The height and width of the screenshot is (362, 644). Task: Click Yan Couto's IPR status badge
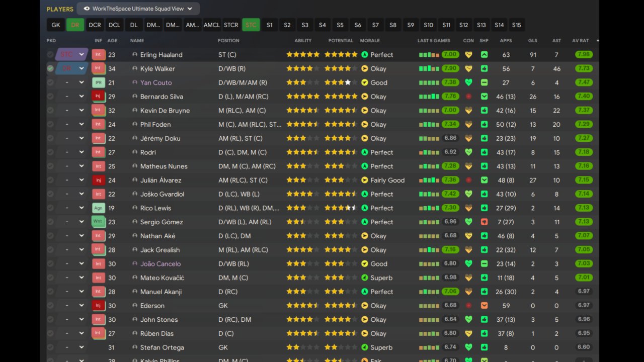click(99, 82)
